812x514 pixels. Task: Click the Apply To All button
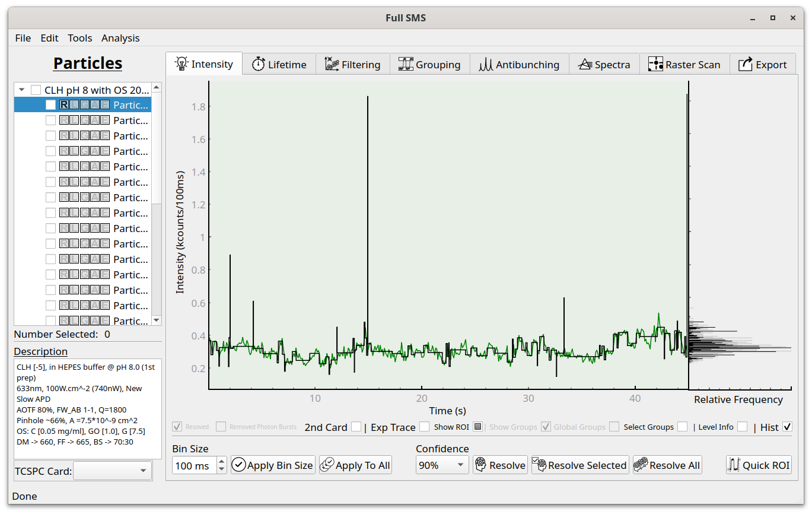(356, 465)
